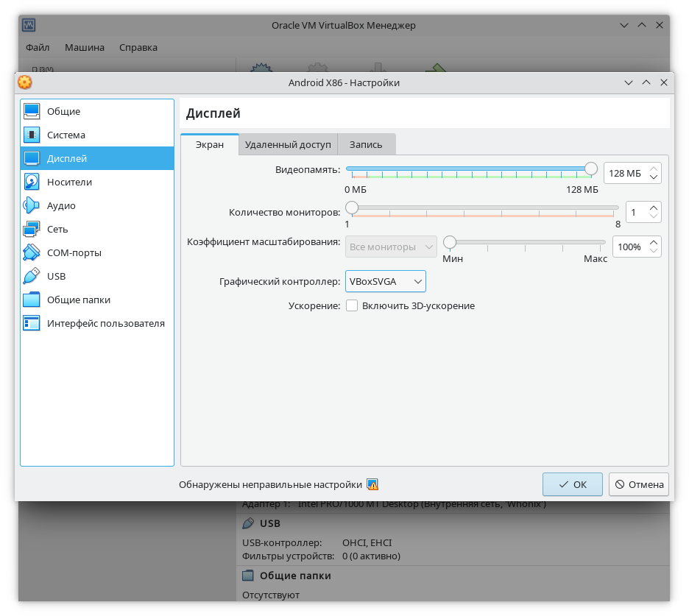
Task: Select the Общие папки folder icon
Action: tap(32, 300)
